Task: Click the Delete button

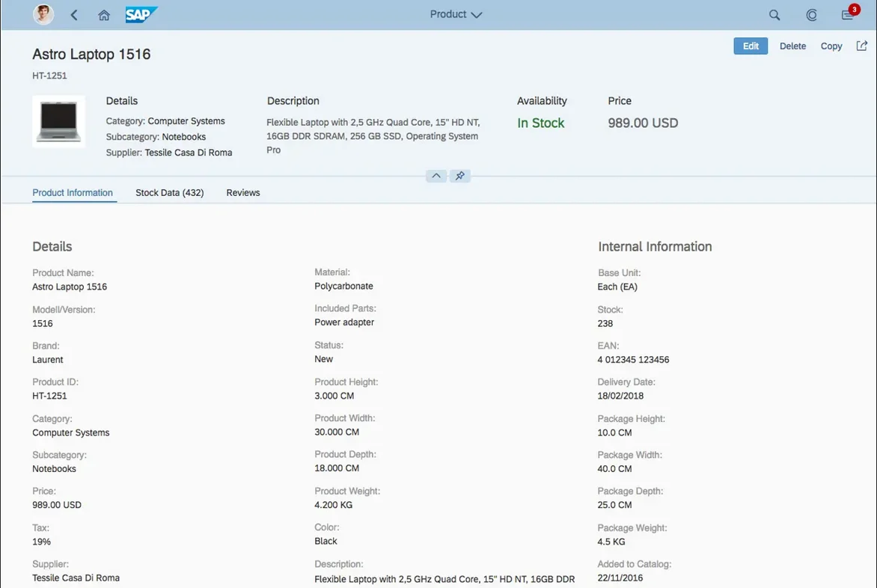Action: pyautogui.click(x=792, y=46)
